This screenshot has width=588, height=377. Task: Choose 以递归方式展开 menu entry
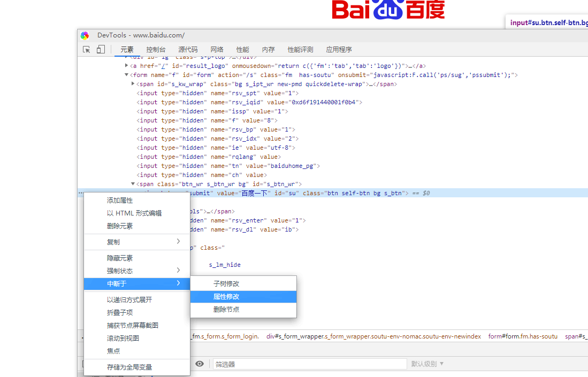pos(137,300)
